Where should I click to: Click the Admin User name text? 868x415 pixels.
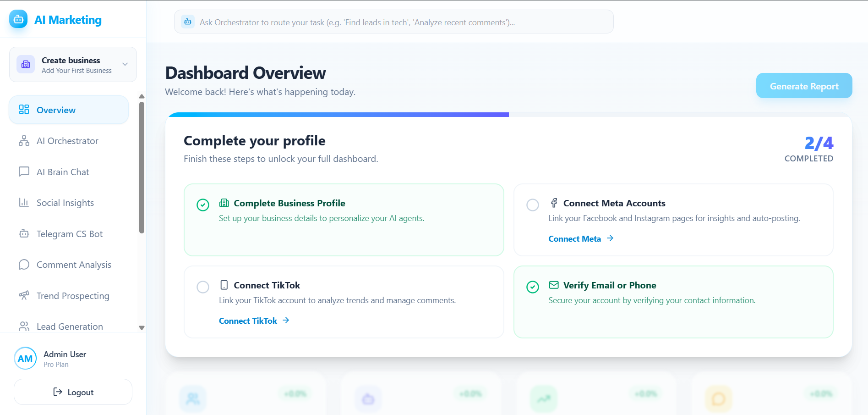[65, 354]
